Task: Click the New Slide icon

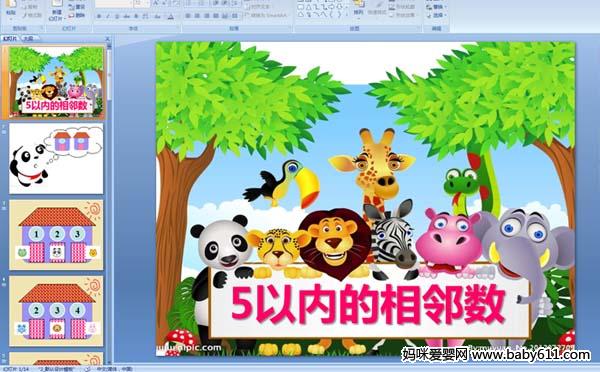Action: 57,10
